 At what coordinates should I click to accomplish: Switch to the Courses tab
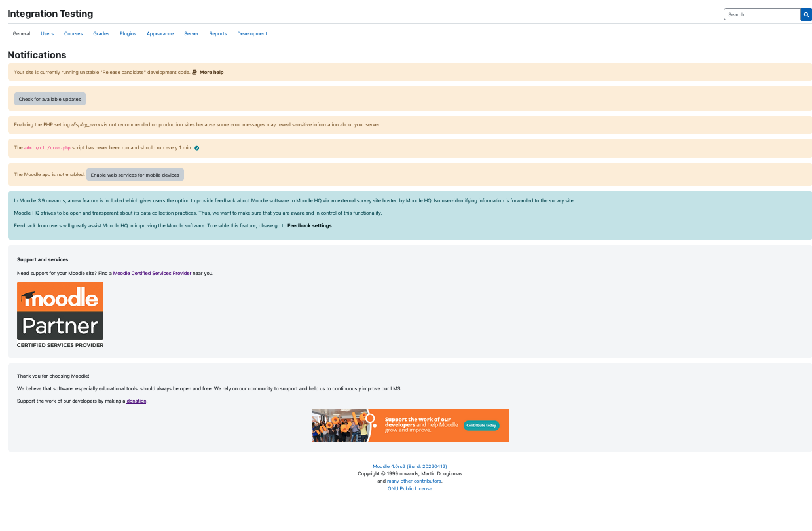[x=73, y=33]
